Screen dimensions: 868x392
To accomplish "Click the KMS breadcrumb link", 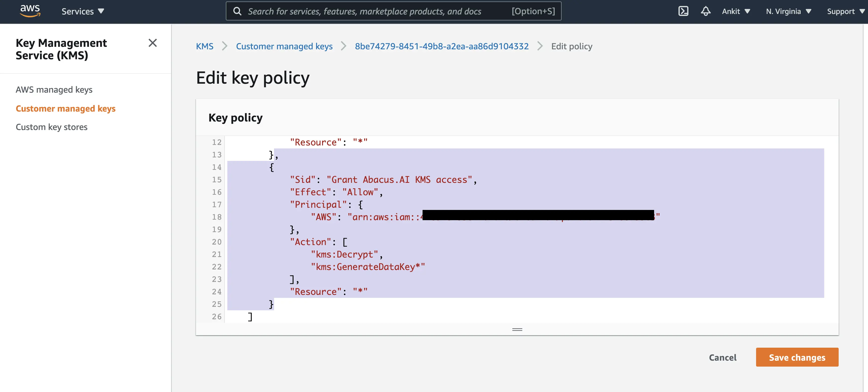I will pos(204,46).
